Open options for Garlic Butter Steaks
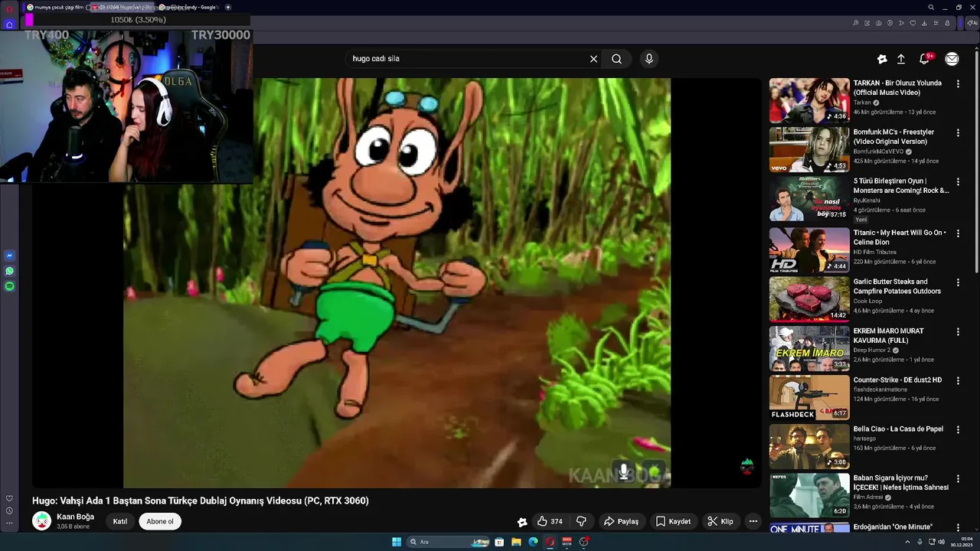Screen dimensions: 980x551 [x=958, y=282]
